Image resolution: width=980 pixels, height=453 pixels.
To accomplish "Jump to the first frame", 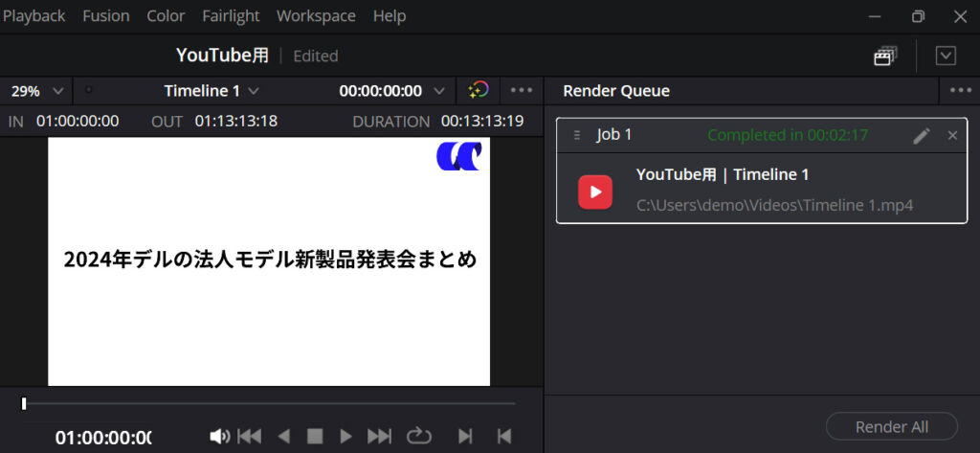I will click(250, 437).
